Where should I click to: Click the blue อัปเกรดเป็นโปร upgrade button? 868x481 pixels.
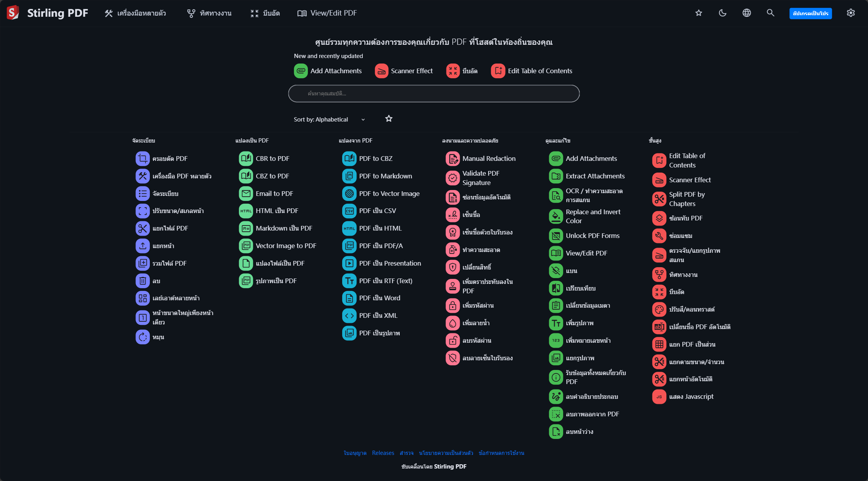point(810,13)
